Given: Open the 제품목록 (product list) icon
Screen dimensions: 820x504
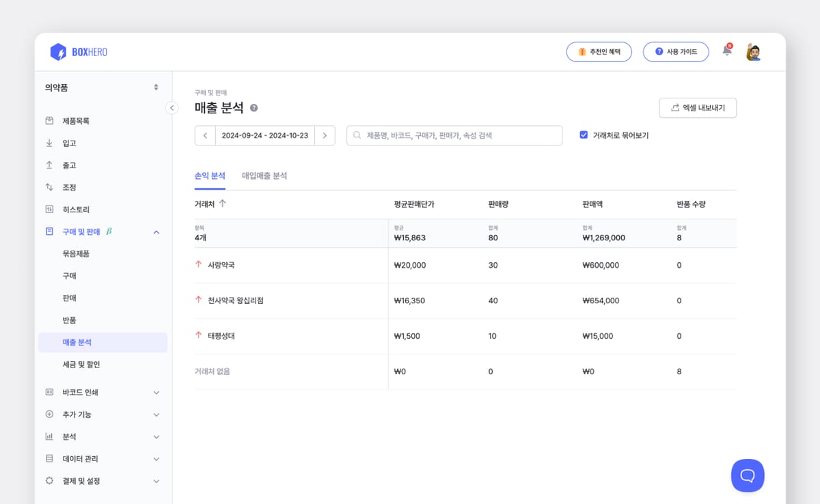Looking at the screenshot, I should tap(48, 121).
